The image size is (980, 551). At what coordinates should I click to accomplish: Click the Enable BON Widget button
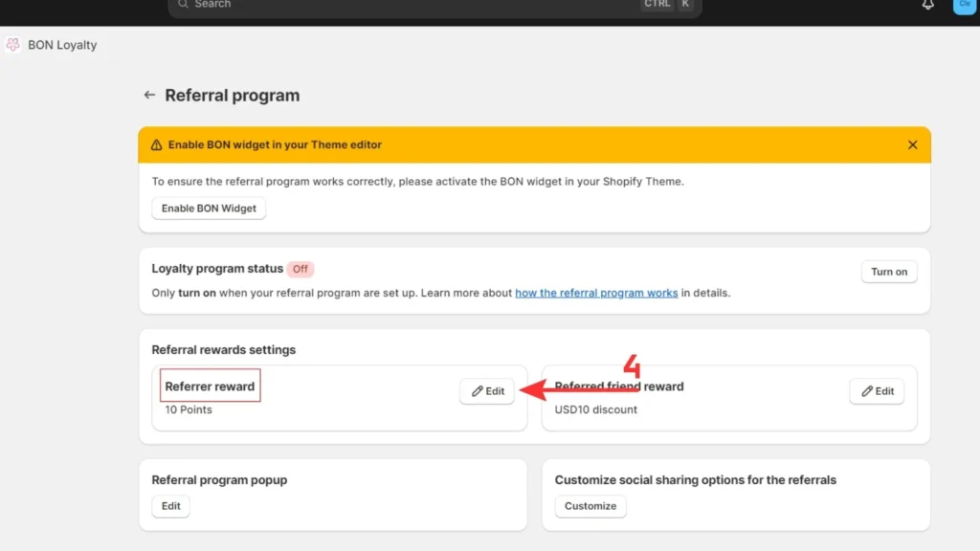[209, 208]
